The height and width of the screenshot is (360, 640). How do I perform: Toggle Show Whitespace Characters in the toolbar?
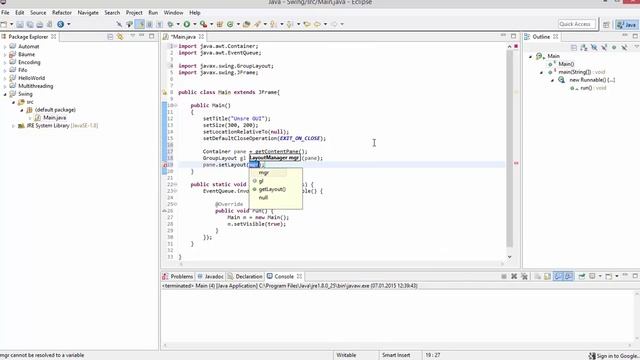pyautogui.click(x=159, y=24)
